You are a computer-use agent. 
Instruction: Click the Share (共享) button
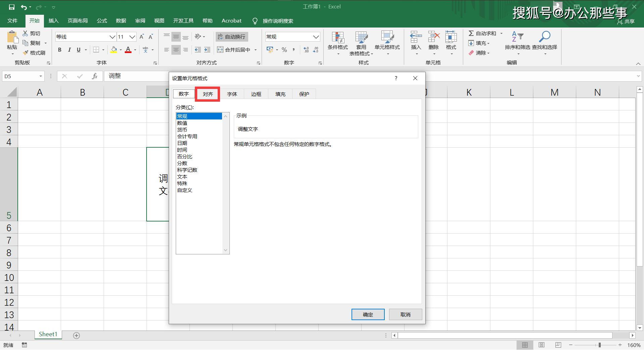(626, 21)
